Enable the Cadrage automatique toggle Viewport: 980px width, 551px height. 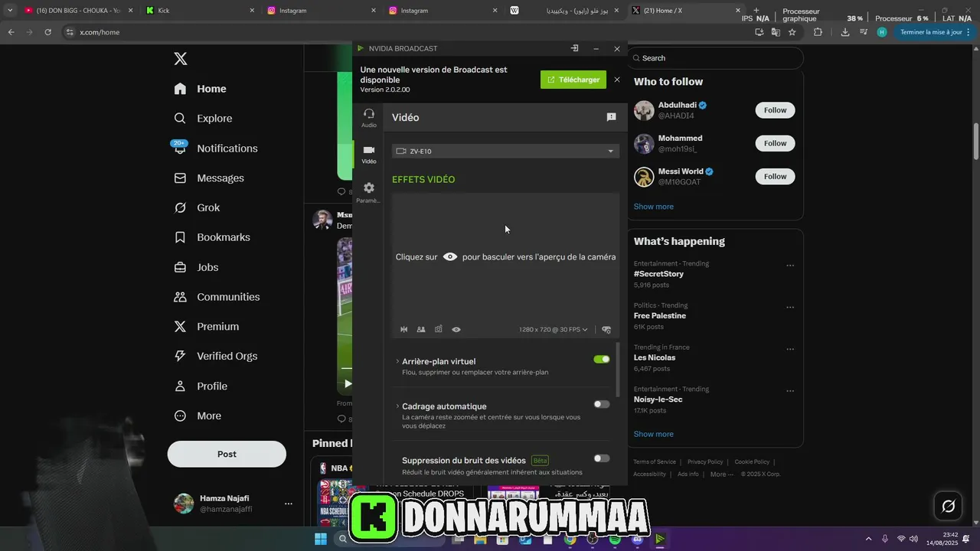602,404
